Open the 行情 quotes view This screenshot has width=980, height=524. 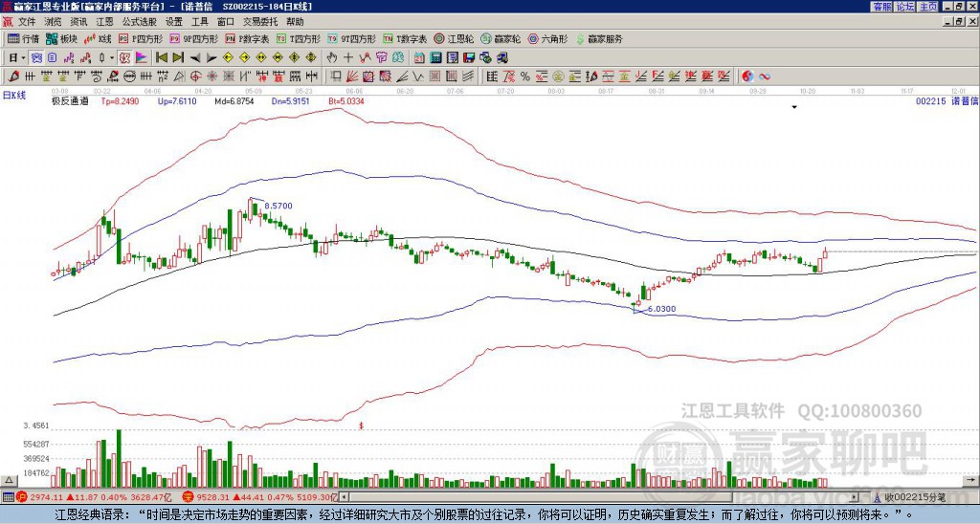[x=23, y=38]
